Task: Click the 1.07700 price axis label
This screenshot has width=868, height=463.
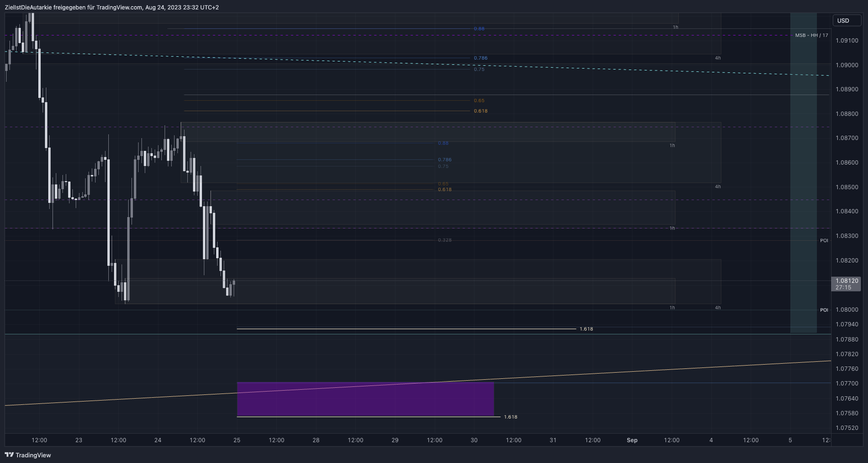Action: 847,384
